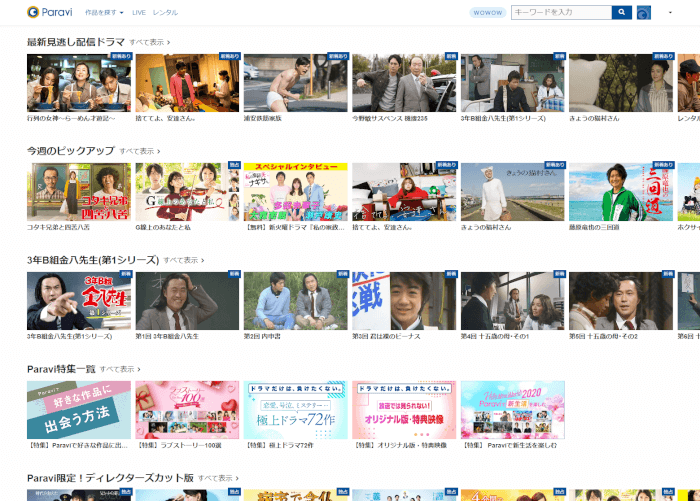Open 極上ドラマ72作 feature banner
700x501 pixels.
coord(295,410)
